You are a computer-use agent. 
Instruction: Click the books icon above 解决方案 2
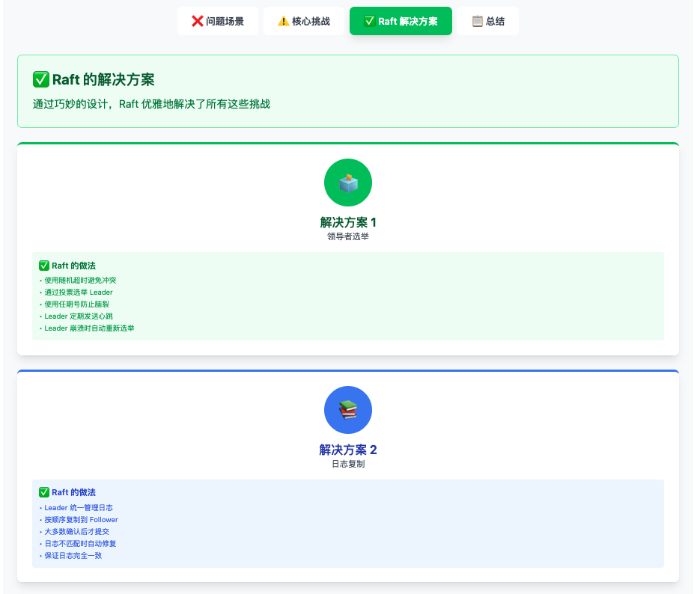(348, 410)
